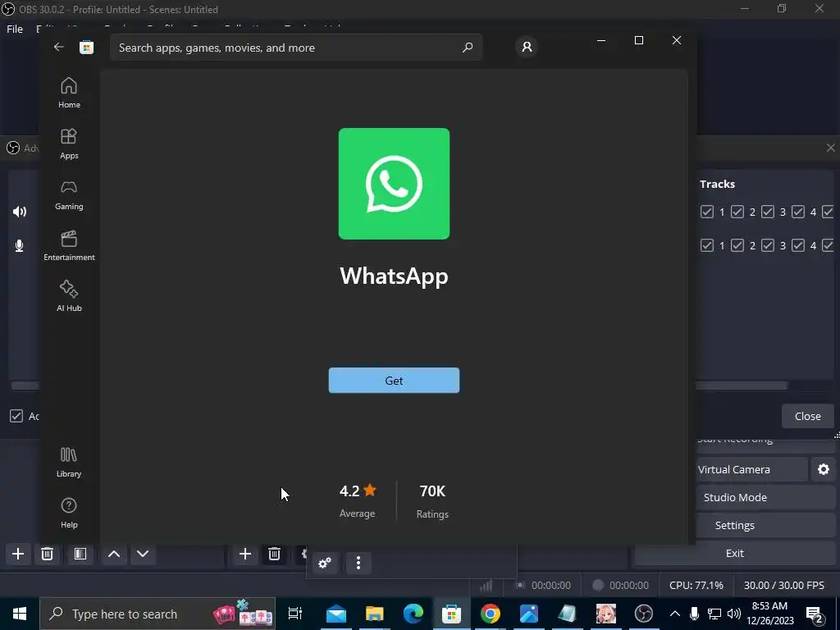The width and height of the screenshot is (840, 630).
Task: Open volume control in system tray
Action: [734, 614]
